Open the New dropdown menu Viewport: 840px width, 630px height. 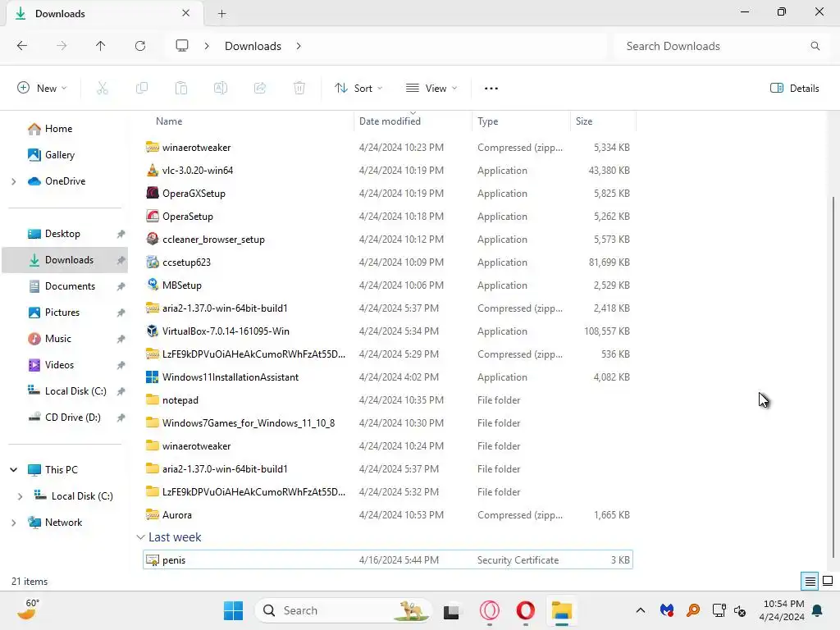[x=42, y=89]
